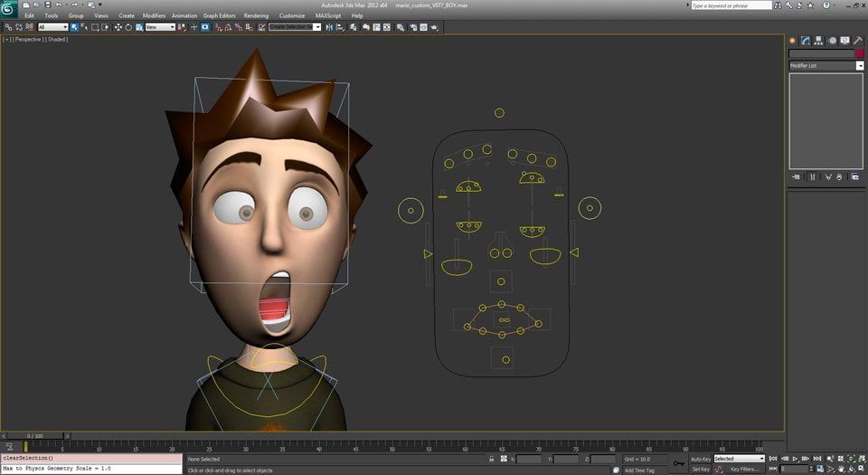Open the Display command panel tab
This screenshot has width=868, height=475.
tap(844, 41)
